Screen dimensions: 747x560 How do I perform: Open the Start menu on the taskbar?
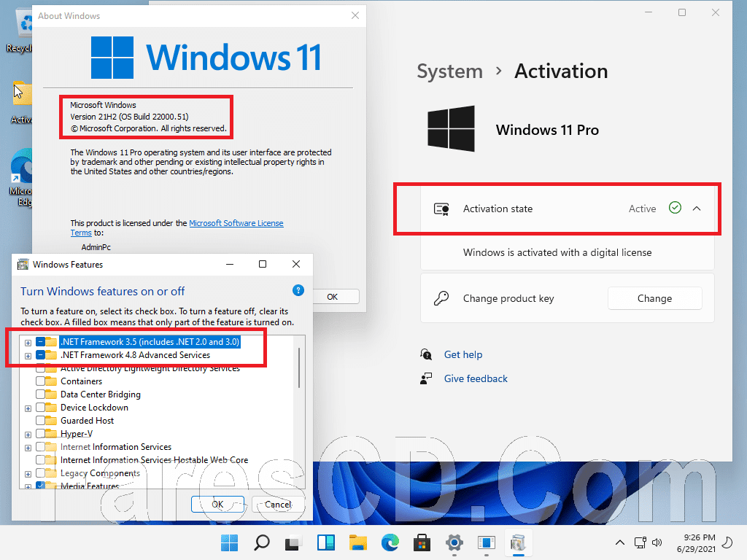pyautogui.click(x=229, y=542)
